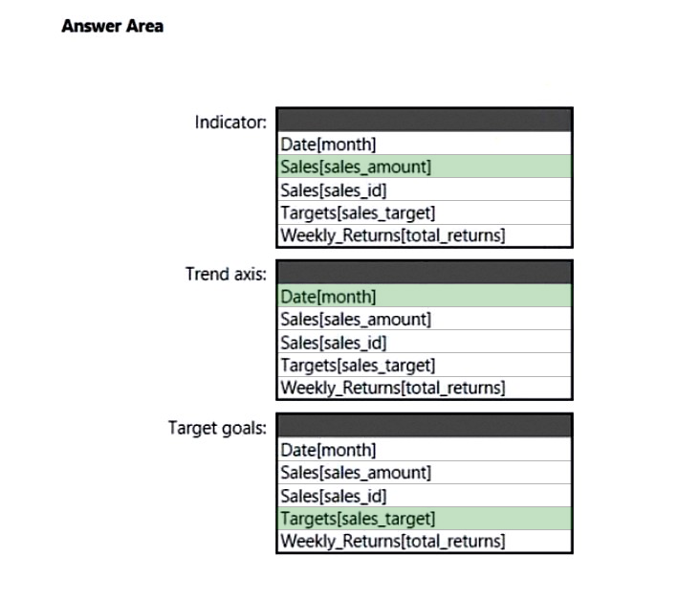The width and height of the screenshot is (700, 602).
Task: Pick Sales[sales_id] under Target goals
Action: pos(424,496)
